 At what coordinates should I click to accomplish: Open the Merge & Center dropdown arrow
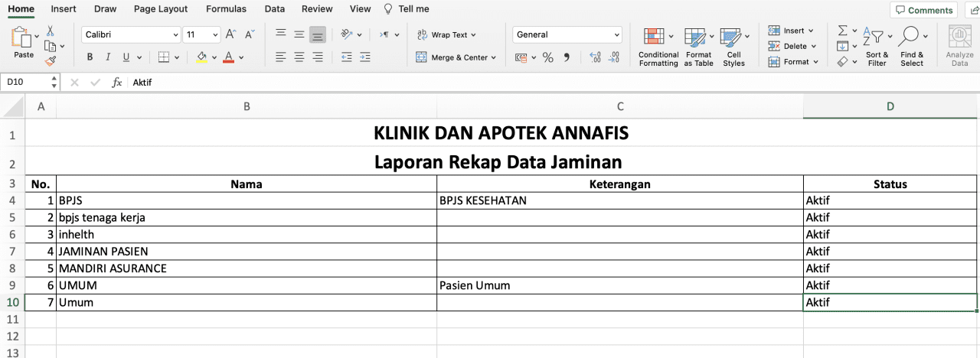[494, 57]
